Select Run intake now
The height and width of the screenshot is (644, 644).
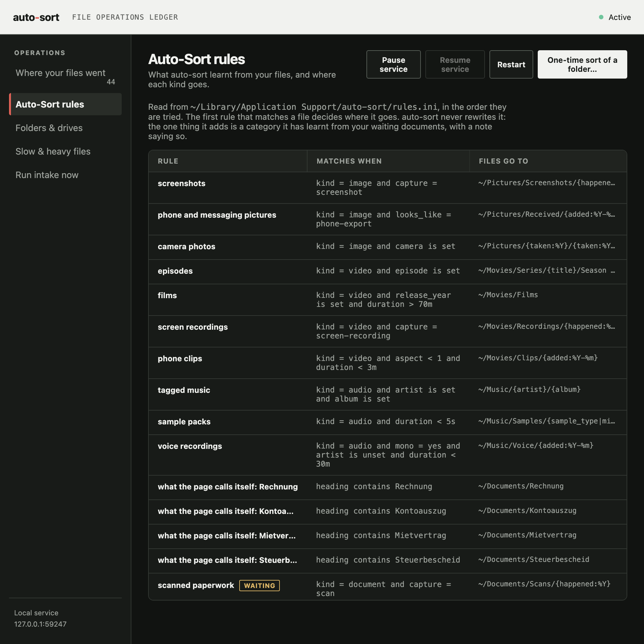tap(65, 175)
